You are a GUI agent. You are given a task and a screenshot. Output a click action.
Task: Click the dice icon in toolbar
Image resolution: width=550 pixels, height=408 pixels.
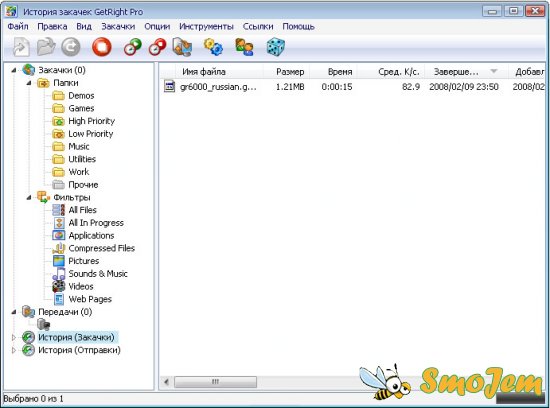tap(275, 47)
